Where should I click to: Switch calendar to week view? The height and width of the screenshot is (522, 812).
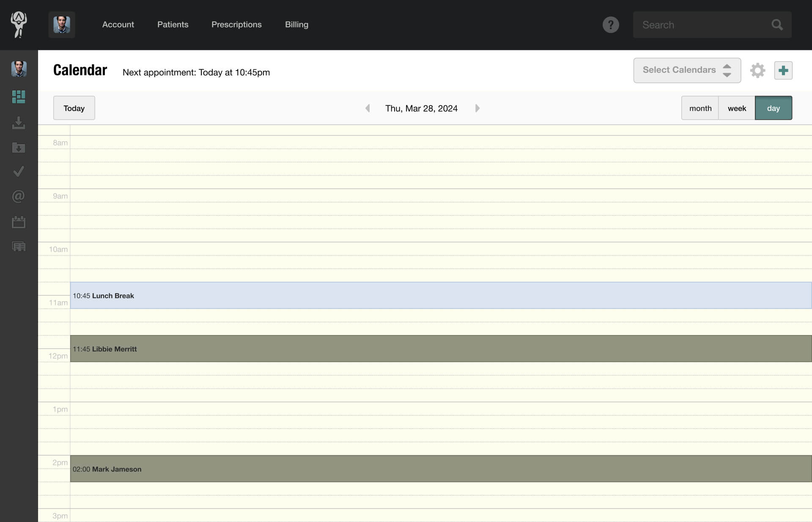pyautogui.click(x=737, y=108)
